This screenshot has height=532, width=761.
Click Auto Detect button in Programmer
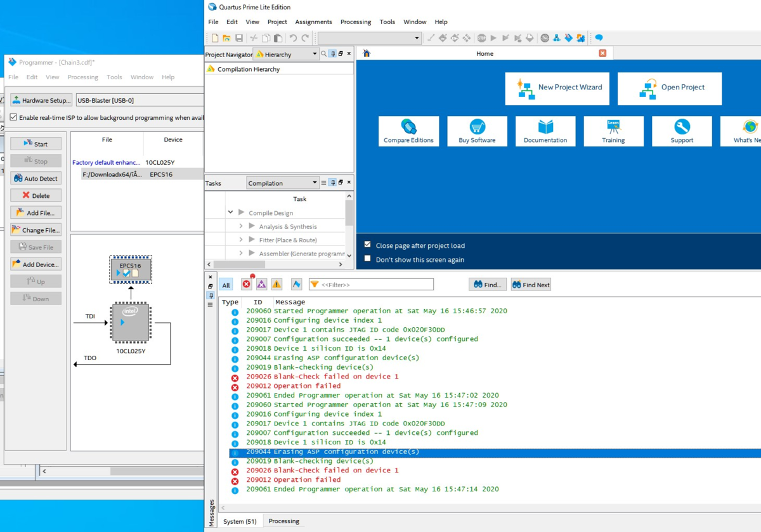click(36, 178)
